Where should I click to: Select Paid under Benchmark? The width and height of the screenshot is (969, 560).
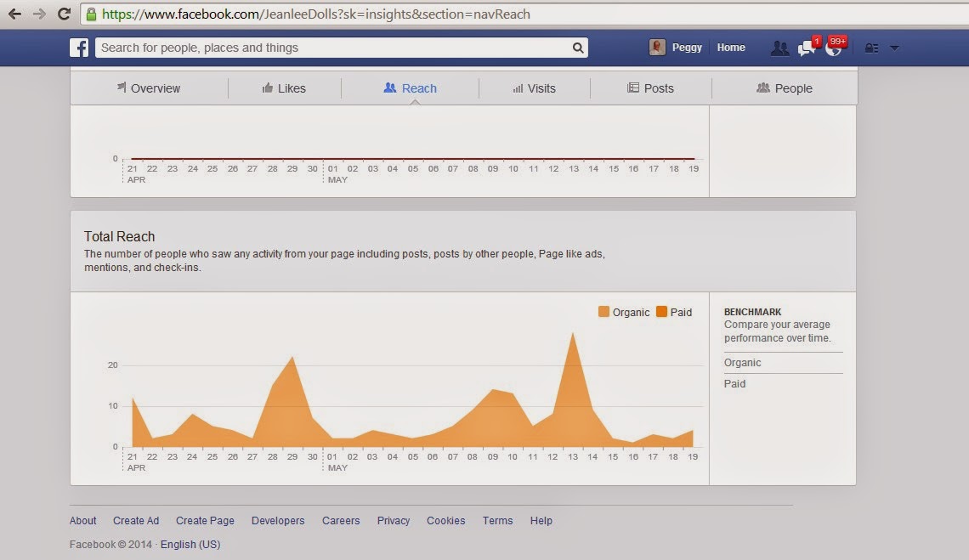[734, 384]
